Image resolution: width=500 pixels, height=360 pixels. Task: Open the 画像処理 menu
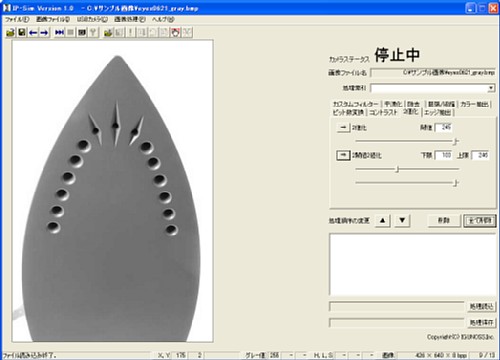pyautogui.click(x=130, y=19)
